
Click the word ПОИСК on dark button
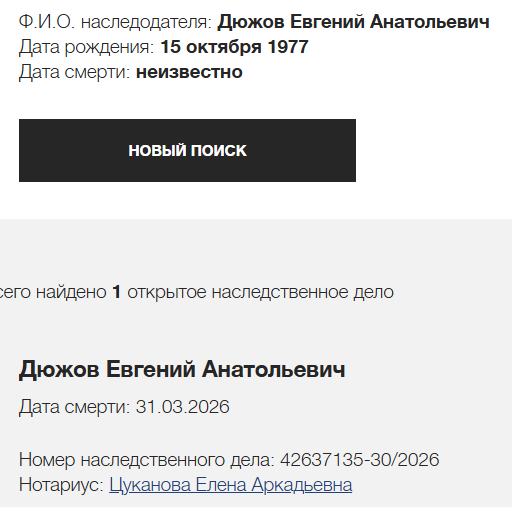pyautogui.click(x=219, y=150)
